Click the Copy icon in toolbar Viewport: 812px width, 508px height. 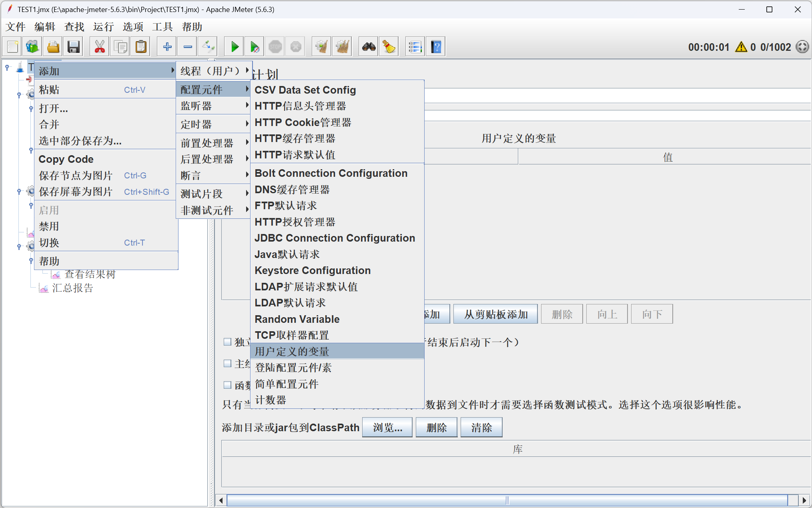pyautogui.click(x=120, y=47)
